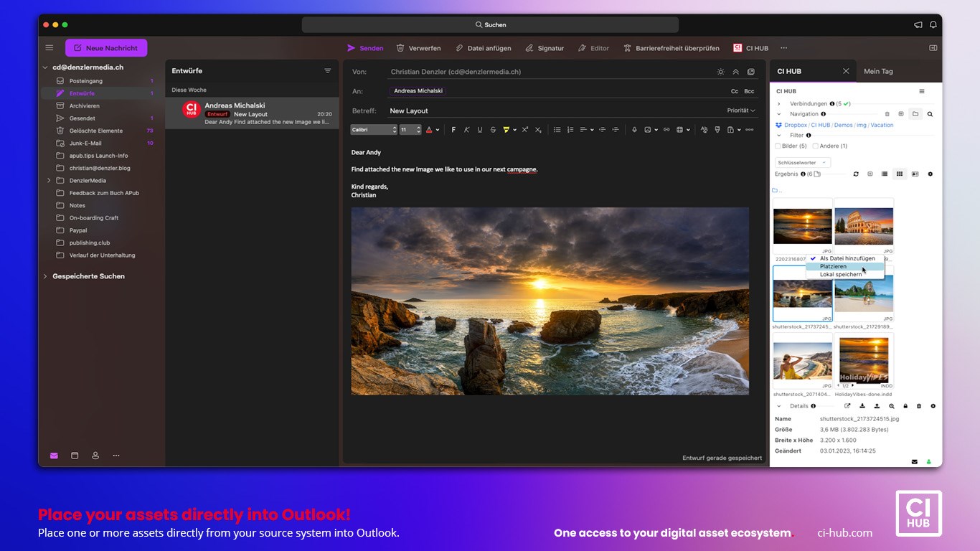Screen dimensions: 980x551
Task: Click Datei anfügen to attach a file
Action: (x=484, y=48)
